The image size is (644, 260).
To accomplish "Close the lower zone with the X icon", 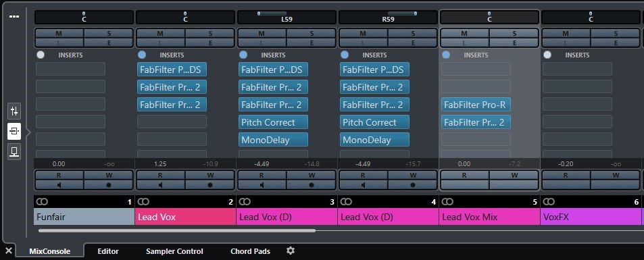I will pos(9,251).
